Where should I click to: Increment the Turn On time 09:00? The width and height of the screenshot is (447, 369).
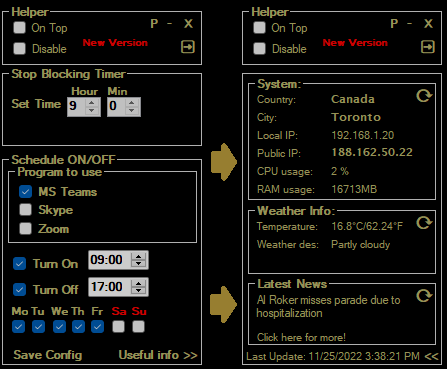139,256
